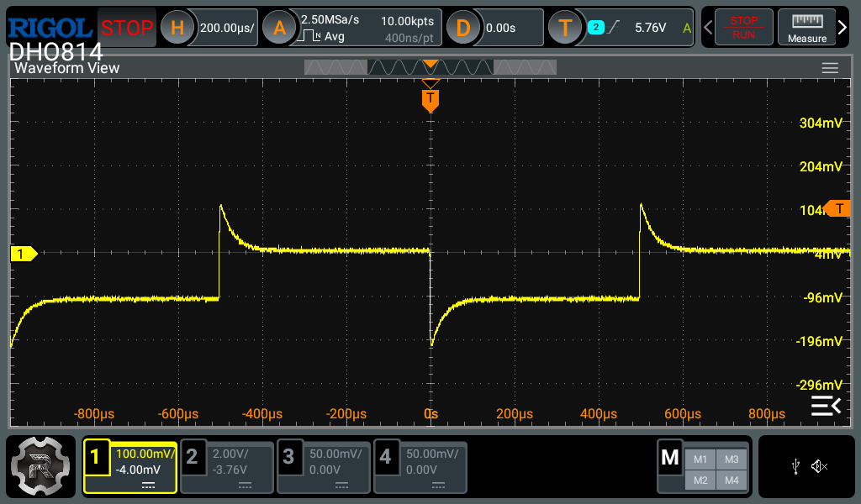This screenshot has width=861, height=504.
Task: Open the Horizontal timebase settings (H icon)
Action: tap(177, 28)
